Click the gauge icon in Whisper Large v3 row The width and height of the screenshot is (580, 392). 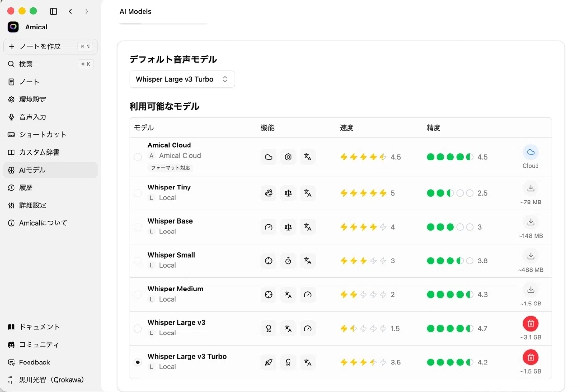pos(308,328)
